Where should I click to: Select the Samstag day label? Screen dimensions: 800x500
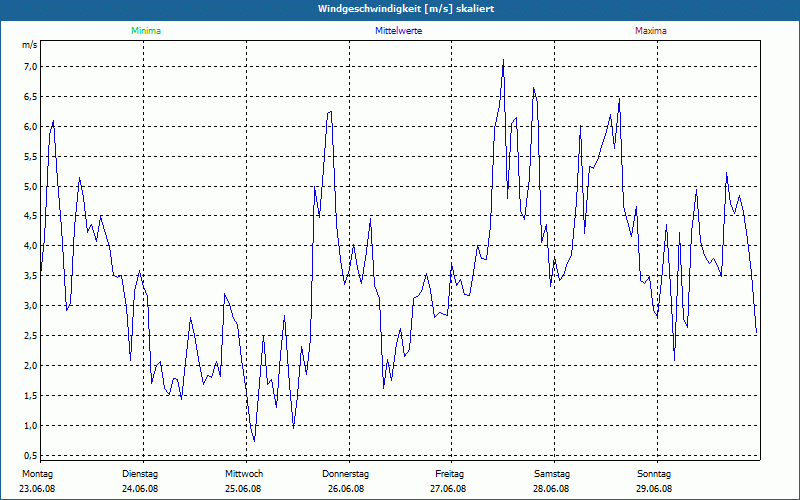[x=552, y=474]
